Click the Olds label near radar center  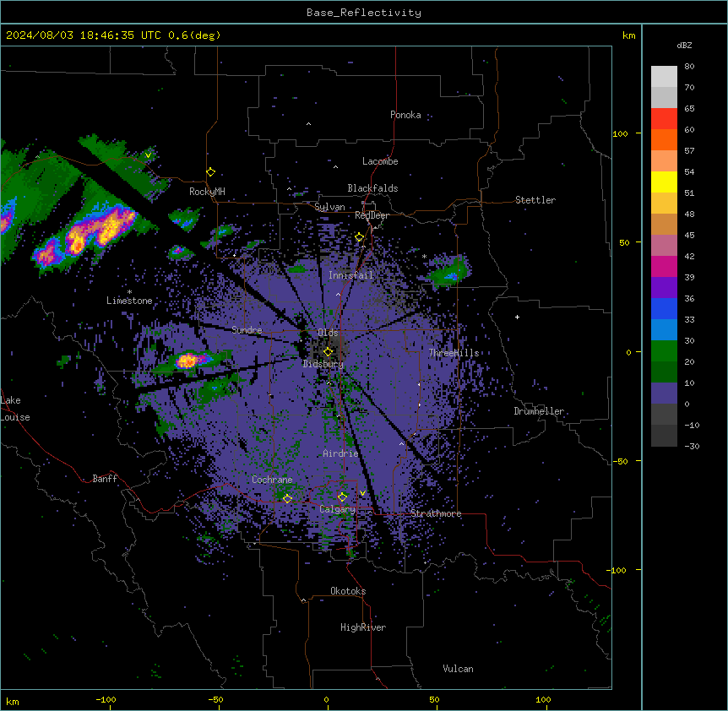[x=328, y=333]
